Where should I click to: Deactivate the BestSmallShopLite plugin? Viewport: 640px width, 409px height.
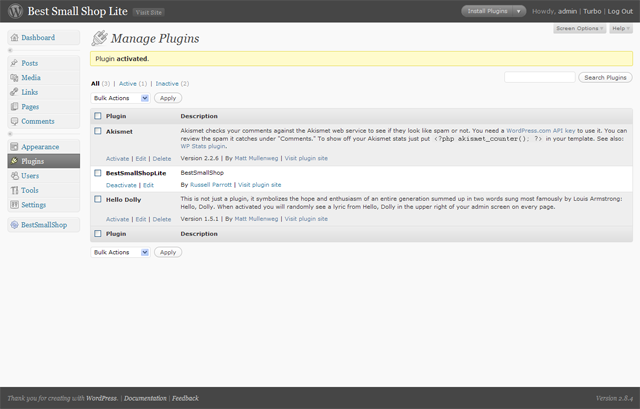pos(121,185)
